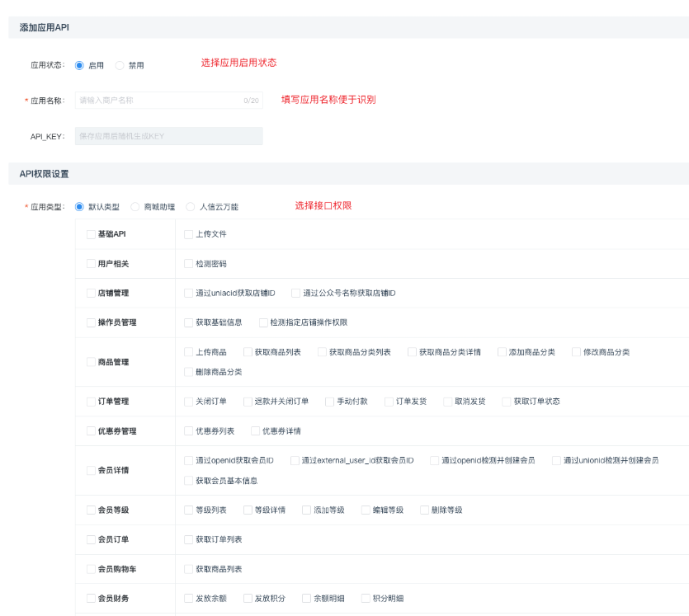The width and height of the screenshot is (689, 616).
Task: Tick the 店铺管理 group checkbox
Action: [x=91, y=293]
